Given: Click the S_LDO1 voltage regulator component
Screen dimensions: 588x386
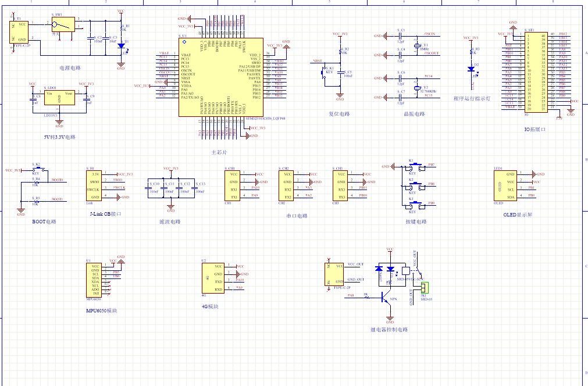Looking at the screenshot, I should click(59, 96).
